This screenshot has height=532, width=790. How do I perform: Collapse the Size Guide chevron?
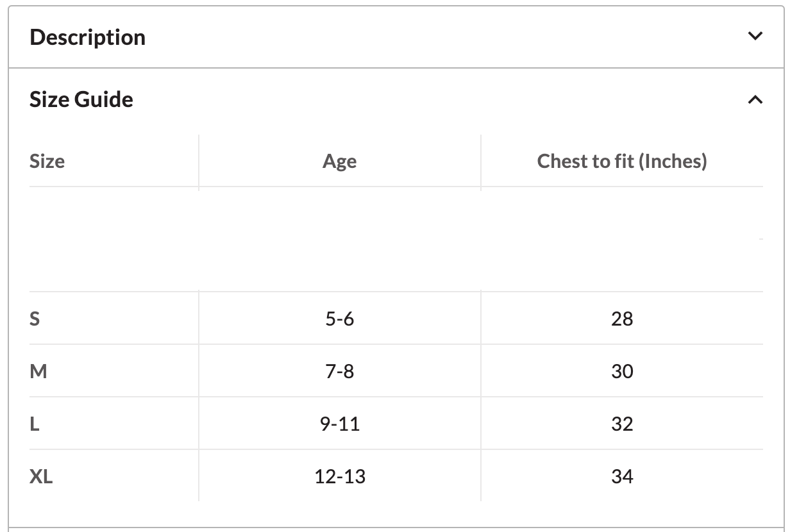click(x=755, y=99)
